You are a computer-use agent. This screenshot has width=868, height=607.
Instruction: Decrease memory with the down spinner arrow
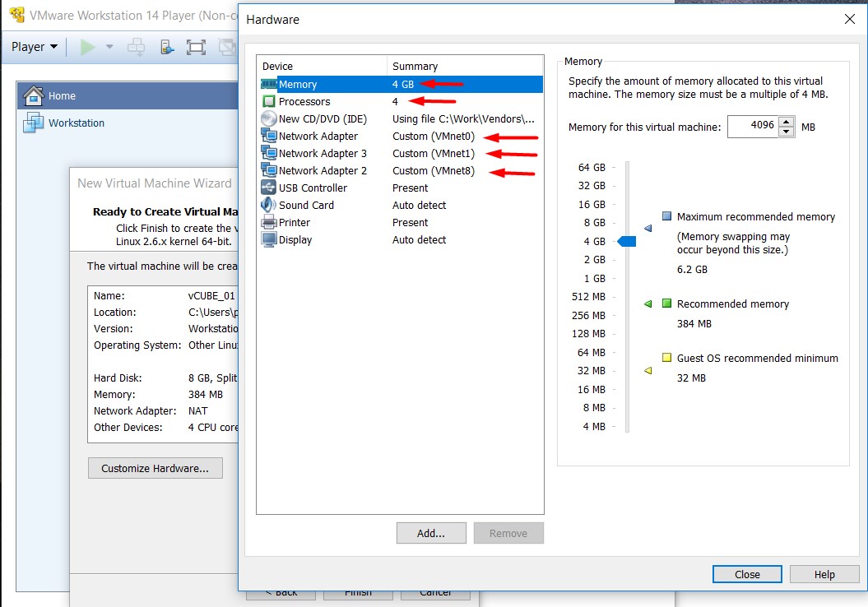pyautogui.click(x=786, y=132)
